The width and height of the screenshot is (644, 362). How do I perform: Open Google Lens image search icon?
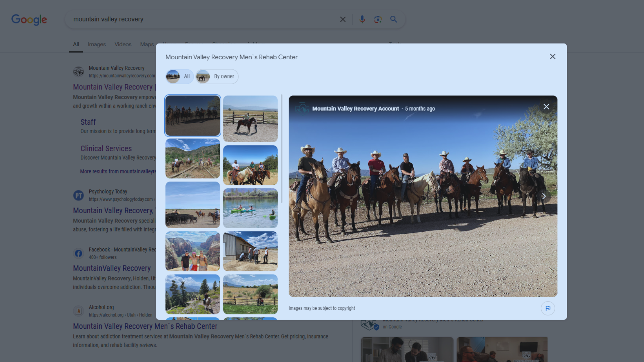click(378, 19)
